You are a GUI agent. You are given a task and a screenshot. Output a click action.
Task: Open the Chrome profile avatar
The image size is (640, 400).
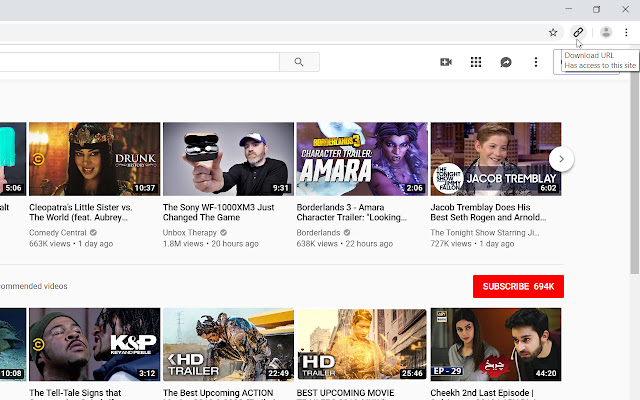pos(606,32)
